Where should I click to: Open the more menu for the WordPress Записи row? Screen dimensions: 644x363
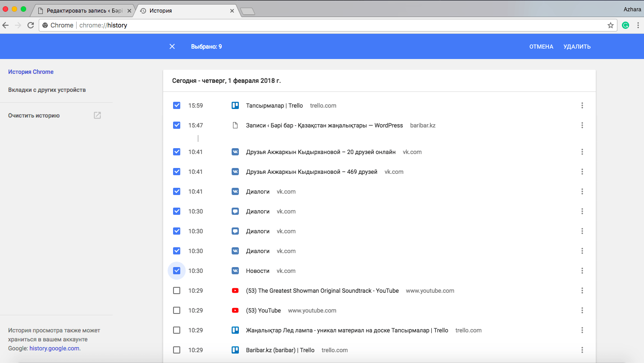click(582, 125)
